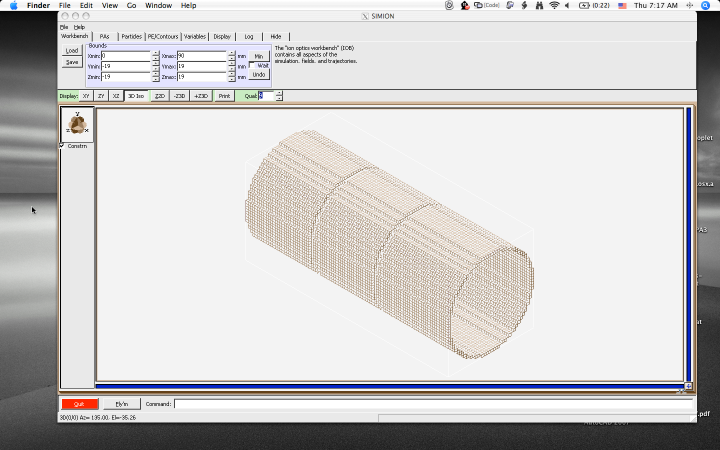This screenshot has width=720, height=450.
Task: Click the binoculars menu bar icon
Action: (539, 6)
